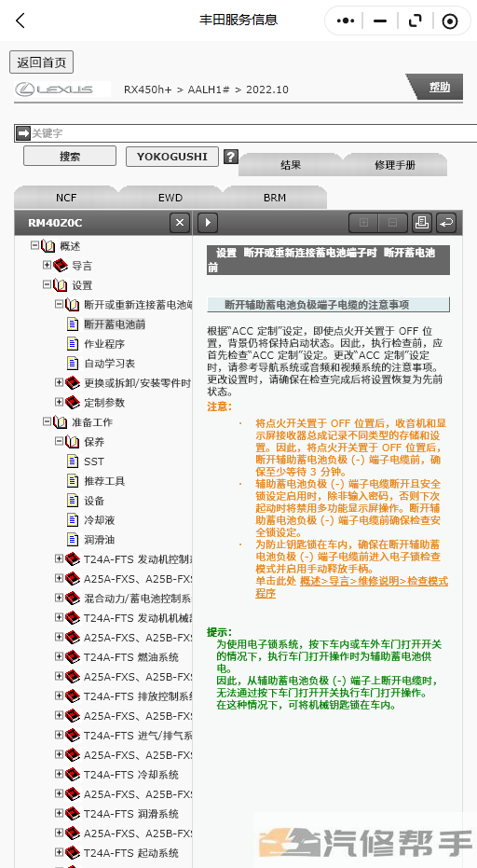Collapse the 保养 tree node
The height and width of the screenshot is (868, 477).
(59, 441)
